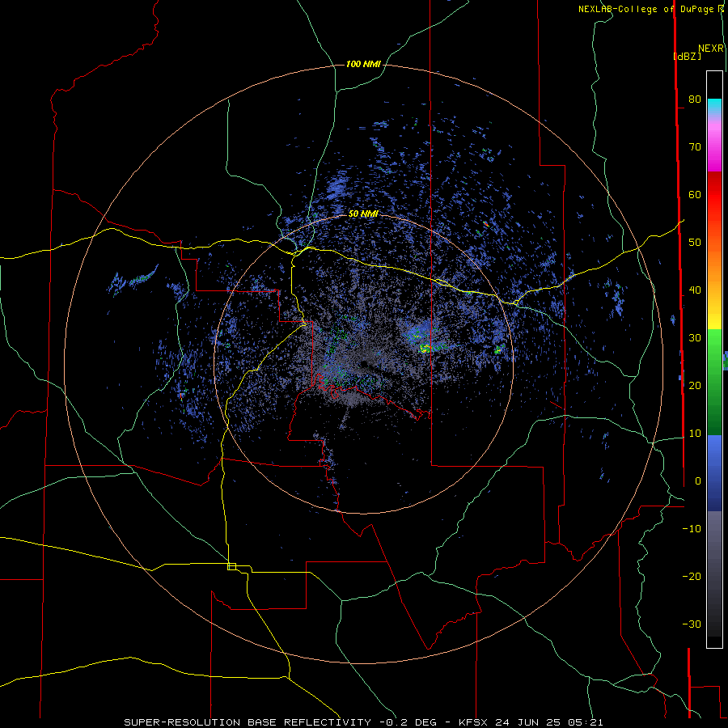Click the "KFSX 24 JUN 25 05:21" timestamp
728x728 pixels.
point(531,722)
